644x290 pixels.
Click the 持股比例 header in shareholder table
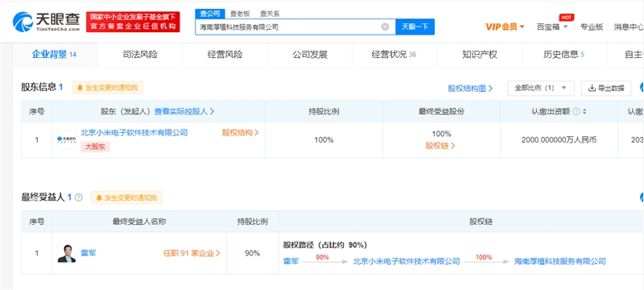tap(324, 111)
